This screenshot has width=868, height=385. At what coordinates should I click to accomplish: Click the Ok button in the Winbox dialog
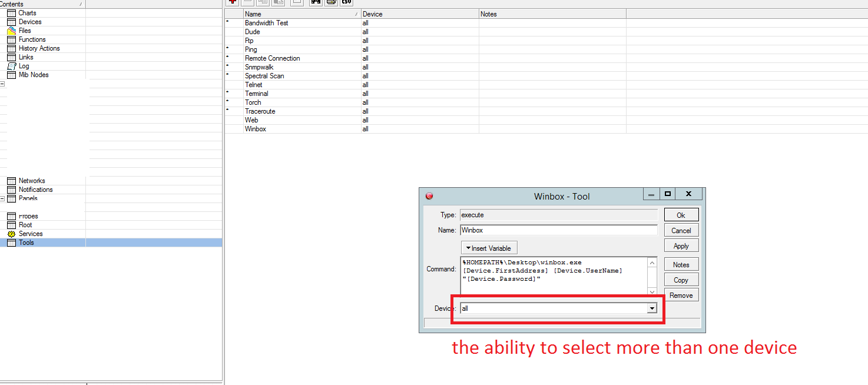(681, 215)
